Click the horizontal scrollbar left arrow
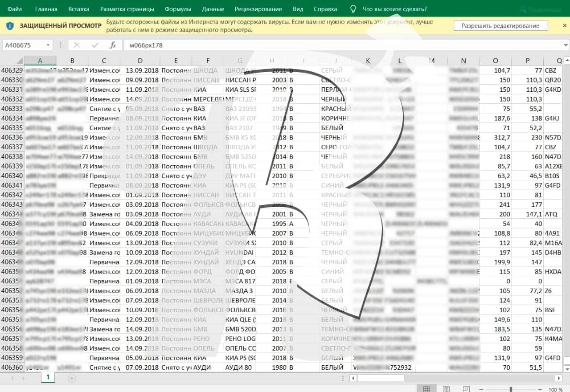Screen dimensions: 570x392 click(x=353, y=378)
